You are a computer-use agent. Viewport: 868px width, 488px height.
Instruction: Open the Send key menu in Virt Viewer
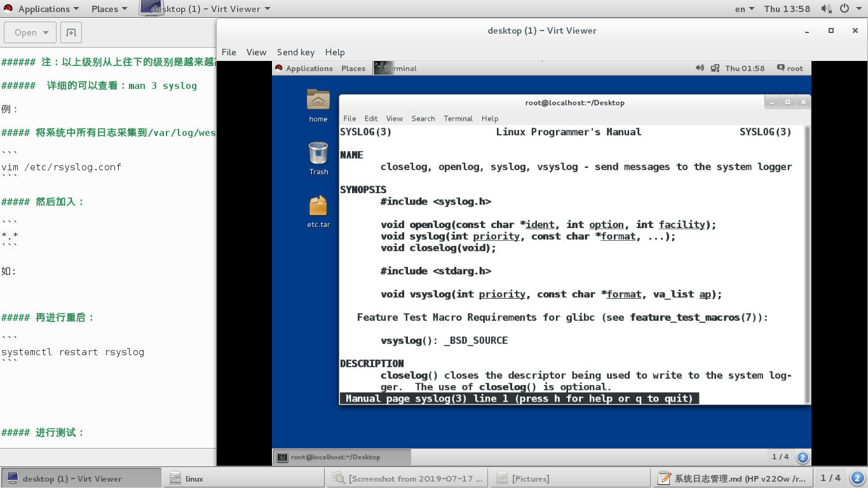[x=295, y=52]
